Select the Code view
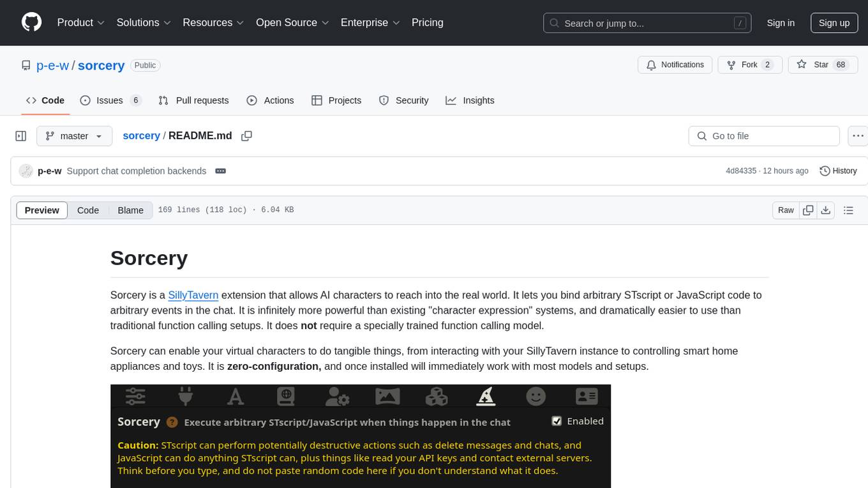Viewport: 868px width, 488px height. (88, 210)
